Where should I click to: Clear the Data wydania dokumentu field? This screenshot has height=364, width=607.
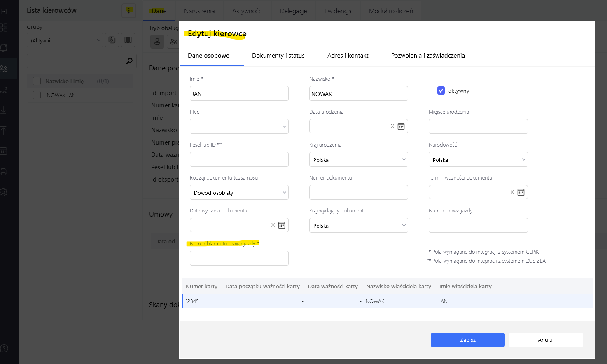click(x=273, y=225)
